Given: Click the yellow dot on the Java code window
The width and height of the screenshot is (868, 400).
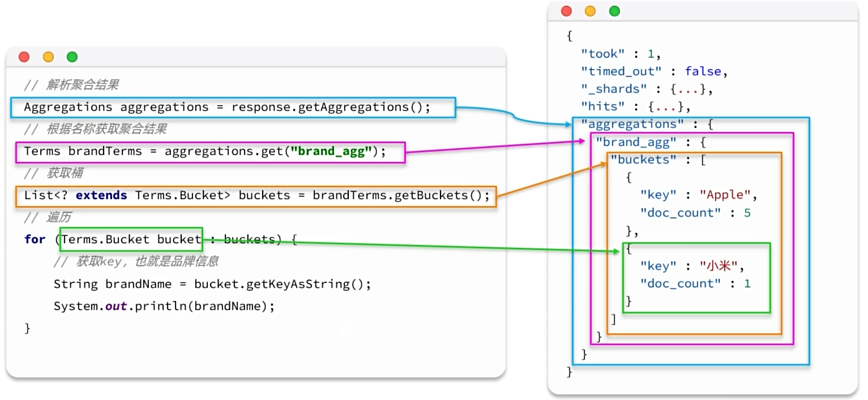Looking at the screenshot, I should pos(48,57).
